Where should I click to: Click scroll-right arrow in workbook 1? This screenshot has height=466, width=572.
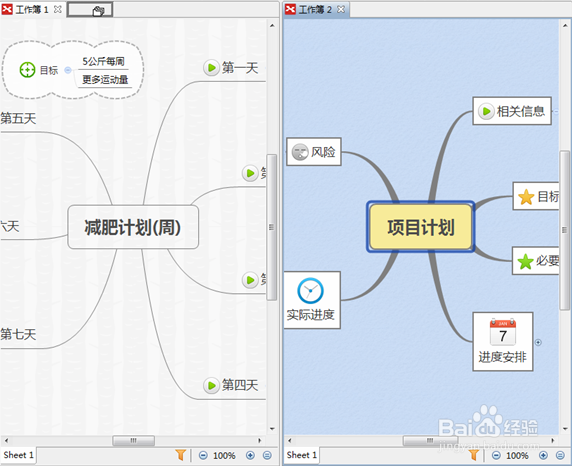coord(260,440)
